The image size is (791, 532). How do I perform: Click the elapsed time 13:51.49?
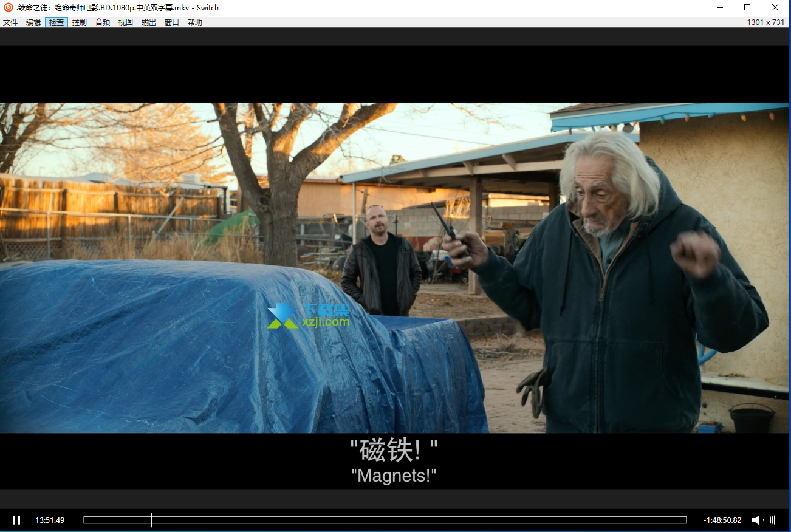(50, 520)
